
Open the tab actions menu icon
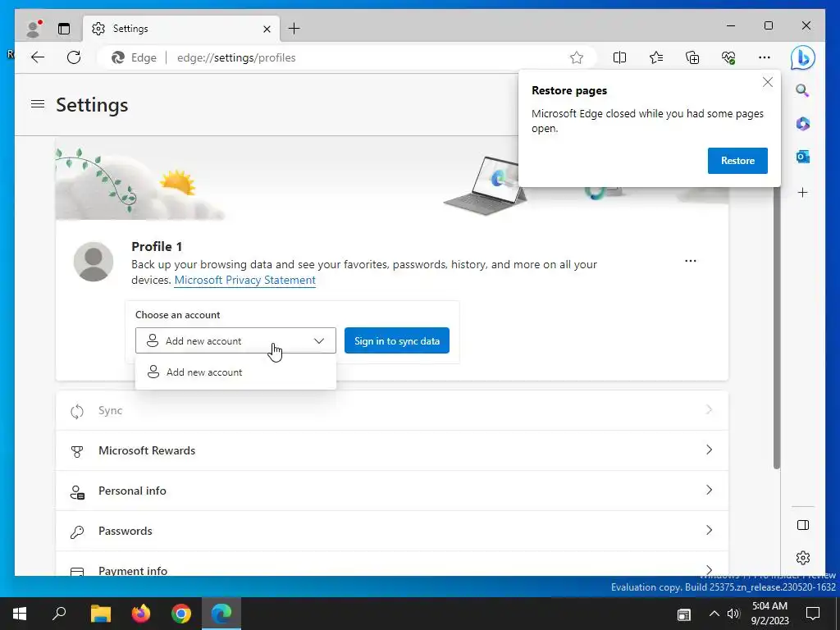tap(64, 29)
